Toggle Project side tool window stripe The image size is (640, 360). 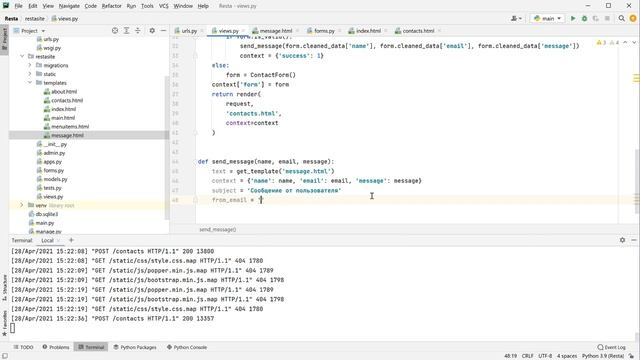coord(4,39)
